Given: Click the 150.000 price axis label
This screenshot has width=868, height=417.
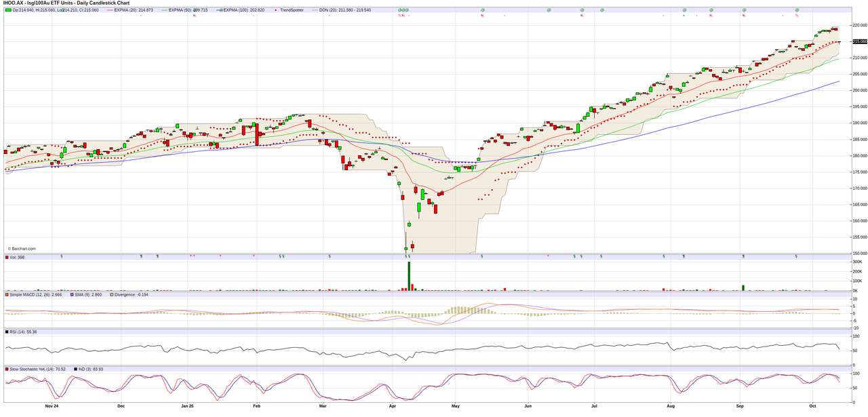Looking at the screenshot, I should point(859,254).
